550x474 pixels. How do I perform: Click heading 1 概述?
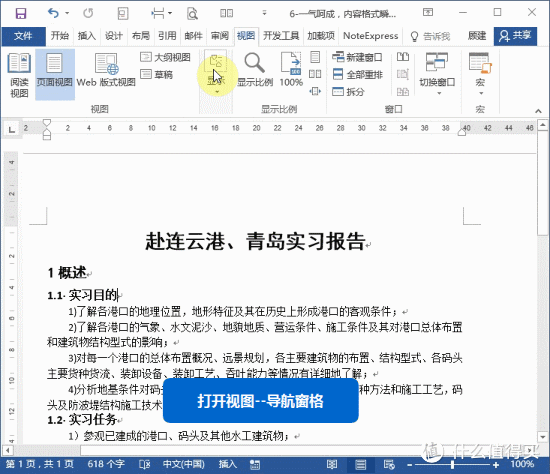point(67,273)
